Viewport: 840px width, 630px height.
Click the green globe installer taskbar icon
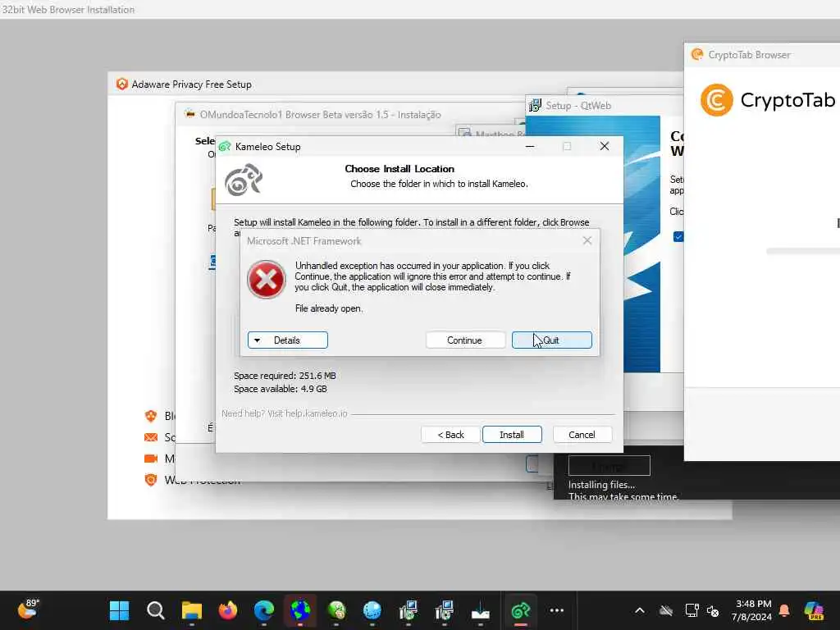coord(336,610)
